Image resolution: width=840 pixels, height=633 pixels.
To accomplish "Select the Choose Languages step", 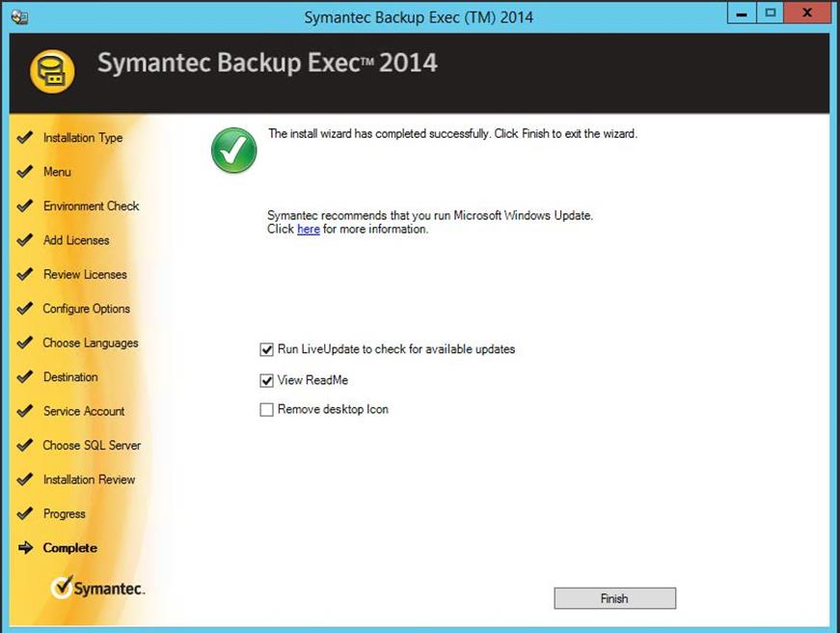I will click(91, 343).
